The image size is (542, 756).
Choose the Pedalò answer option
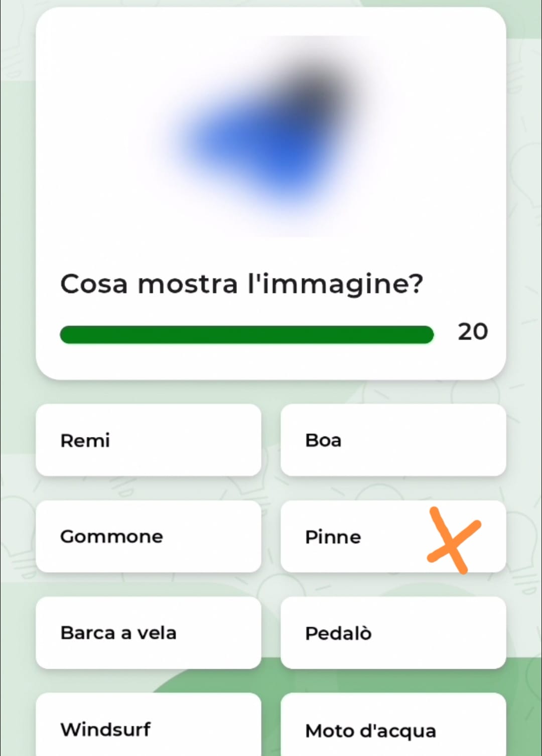pos(393,633)
